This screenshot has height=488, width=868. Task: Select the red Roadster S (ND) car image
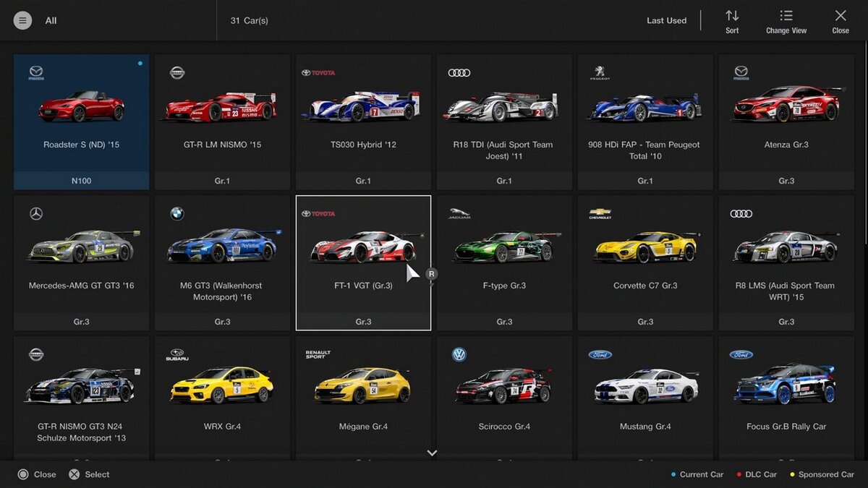82,106
